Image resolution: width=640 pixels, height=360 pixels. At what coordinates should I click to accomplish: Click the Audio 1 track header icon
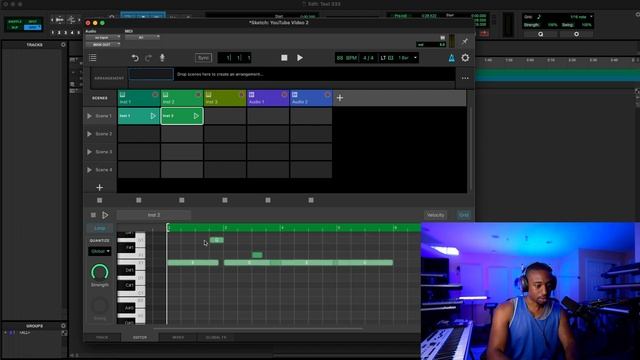(251, 95)
